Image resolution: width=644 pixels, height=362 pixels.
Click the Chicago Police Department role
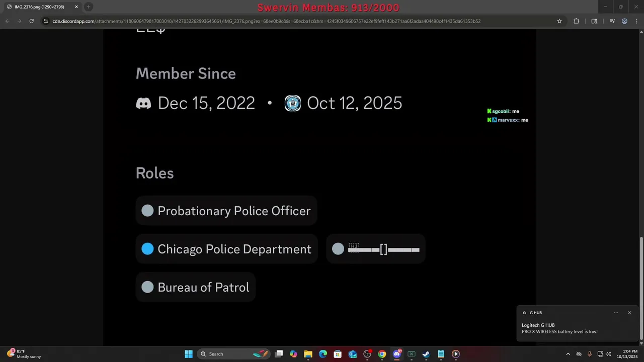[227, 249]
